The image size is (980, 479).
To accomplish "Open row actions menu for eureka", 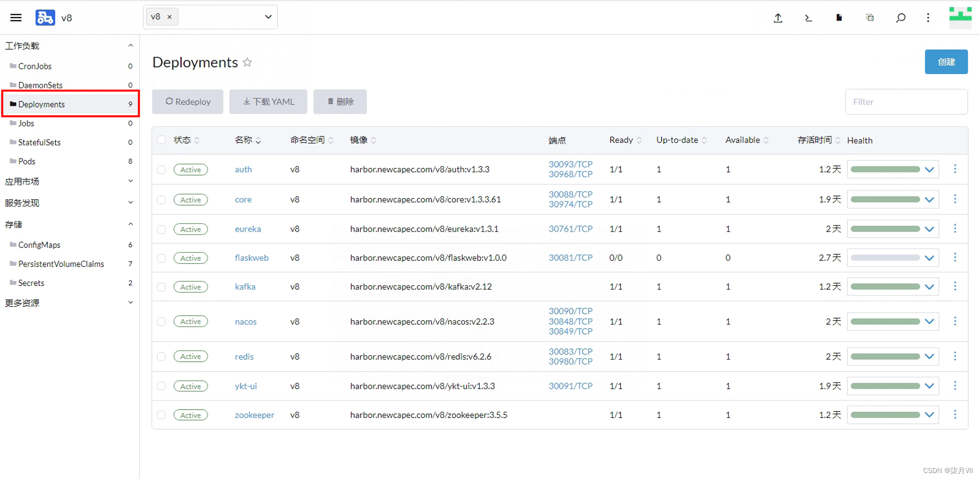I will (x=955, y=228).
